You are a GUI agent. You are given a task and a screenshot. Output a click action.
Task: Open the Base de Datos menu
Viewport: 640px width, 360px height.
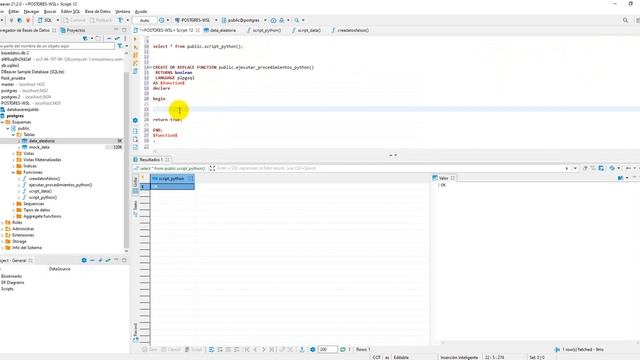[98, 11]
